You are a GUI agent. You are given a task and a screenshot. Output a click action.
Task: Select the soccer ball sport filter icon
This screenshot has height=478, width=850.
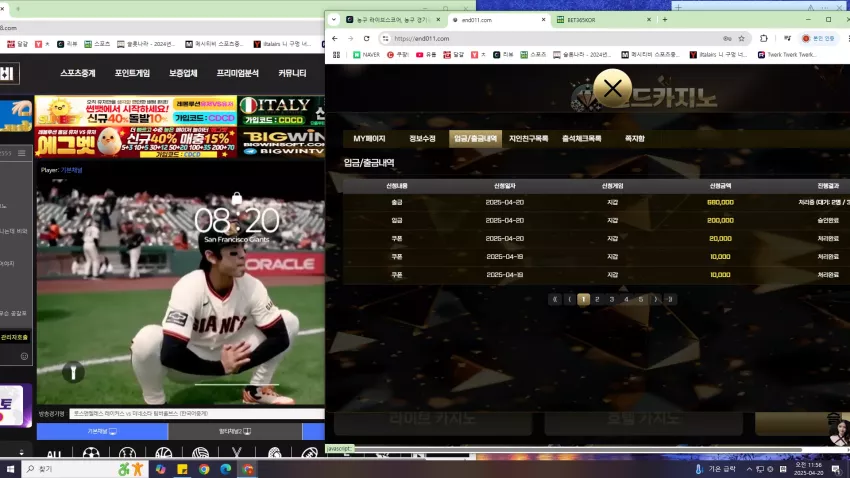pos(91,453)
